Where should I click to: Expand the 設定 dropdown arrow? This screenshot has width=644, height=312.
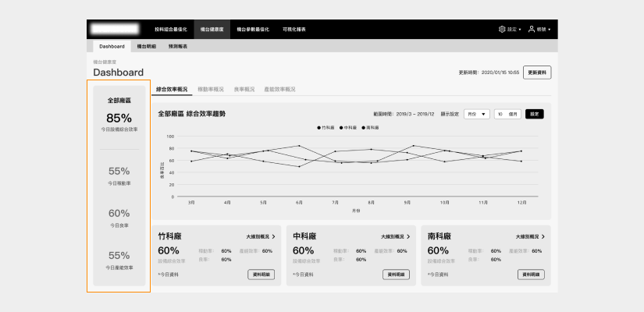(x=520, y=30)
